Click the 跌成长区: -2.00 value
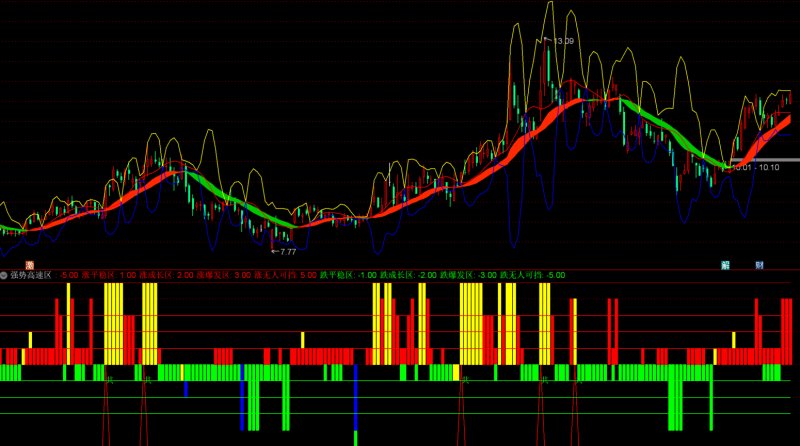 tap(408, 275)
